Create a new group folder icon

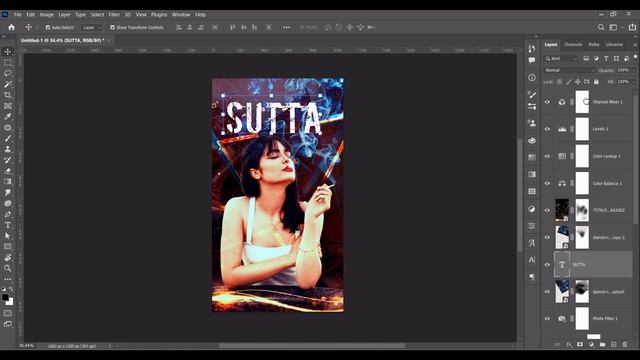(x=602, y=344)
